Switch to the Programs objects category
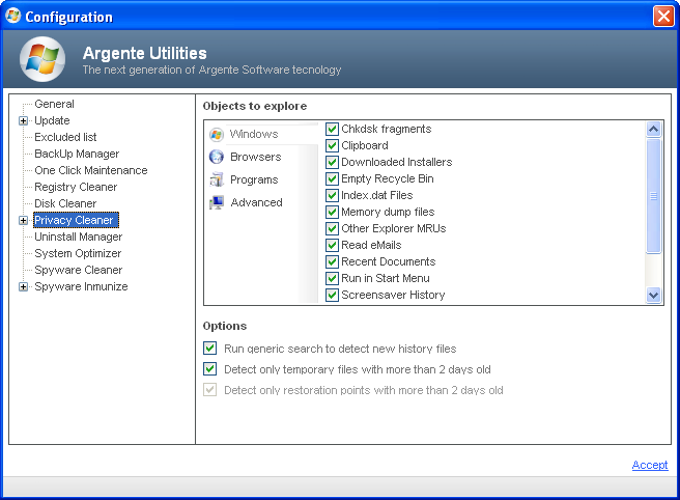Viewport: 680px width, 500px height. 254,180
